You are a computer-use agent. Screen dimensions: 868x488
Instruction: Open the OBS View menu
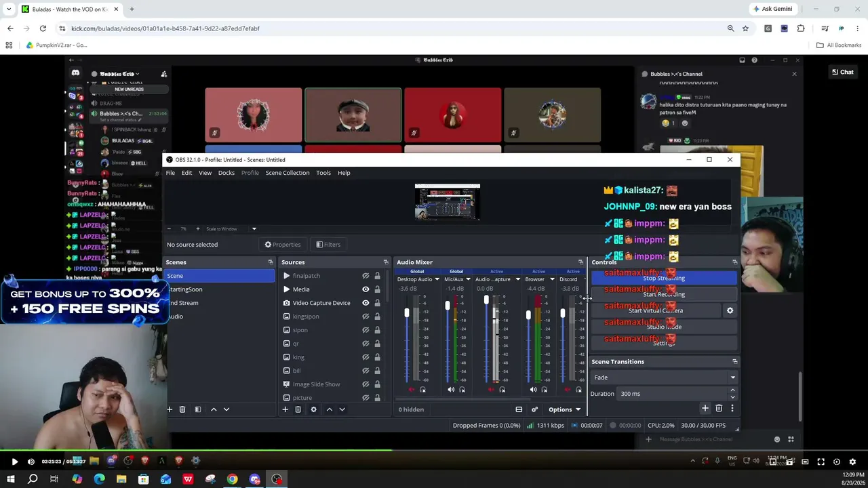click(x=205, y=173)
